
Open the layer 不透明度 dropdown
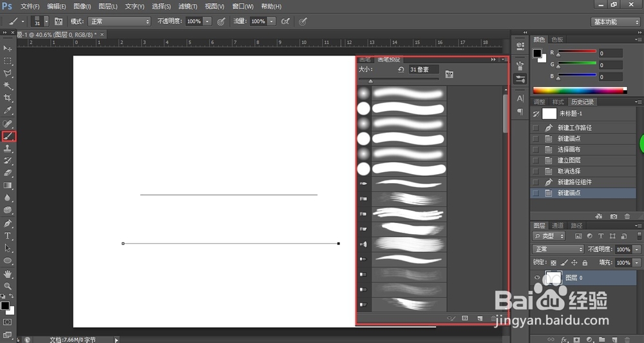(x=637, y=250)
